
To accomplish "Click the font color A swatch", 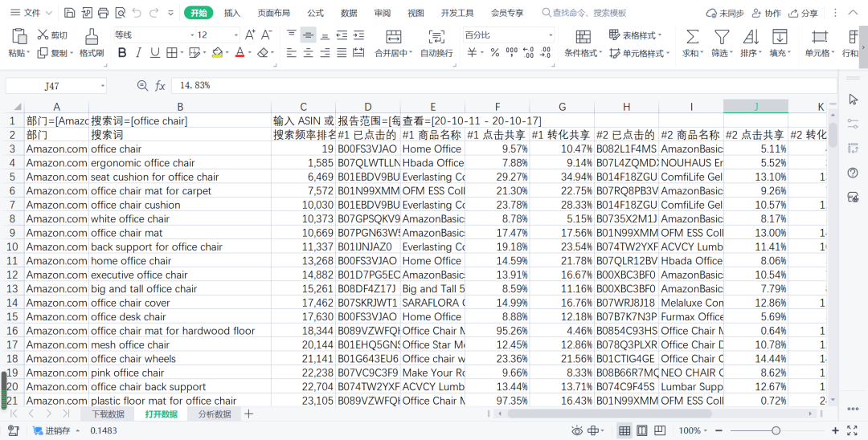I will click(240, 52).
